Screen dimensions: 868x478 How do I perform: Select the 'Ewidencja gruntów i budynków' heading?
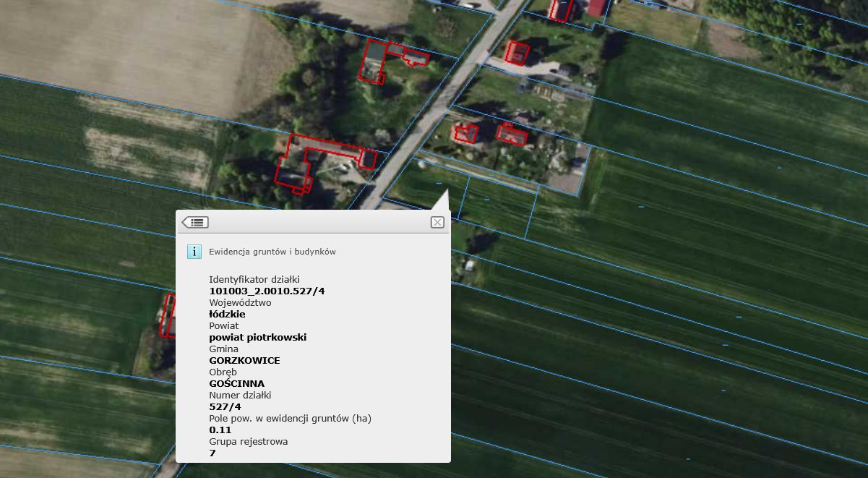pyautogui.click(x=272, y=252)
